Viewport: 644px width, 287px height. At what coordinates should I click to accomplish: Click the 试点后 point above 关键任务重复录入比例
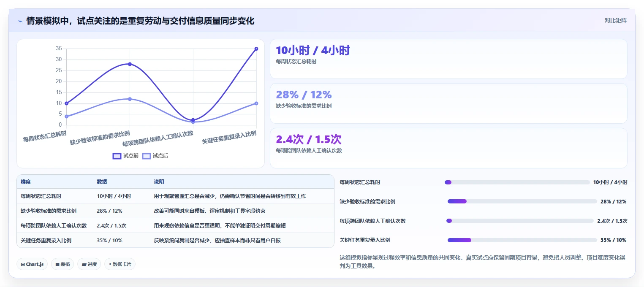click(x=256, y=103)
